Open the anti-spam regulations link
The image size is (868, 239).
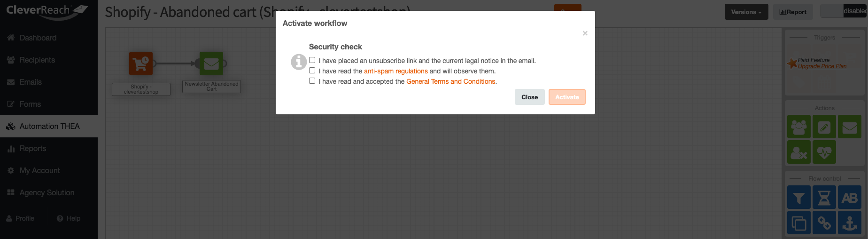tap(395, 71)
